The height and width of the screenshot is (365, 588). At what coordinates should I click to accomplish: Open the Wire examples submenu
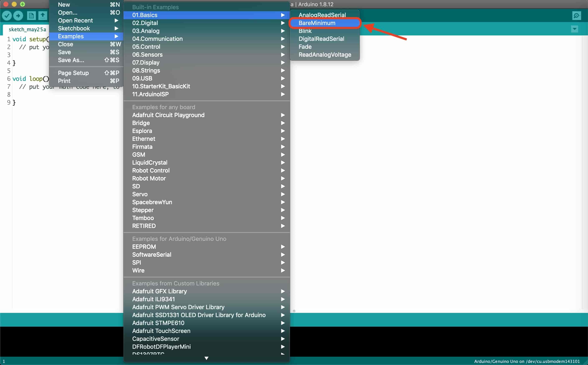207,271
